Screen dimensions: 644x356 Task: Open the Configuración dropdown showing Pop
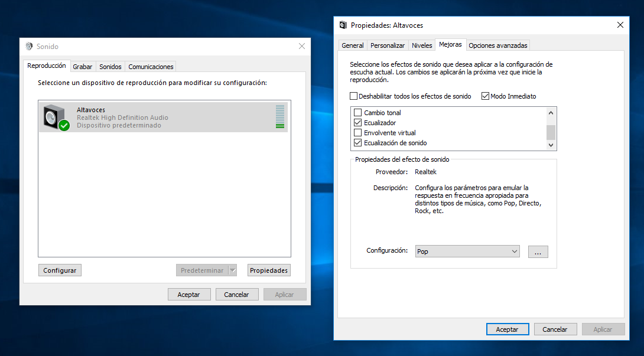pos(467,252)
